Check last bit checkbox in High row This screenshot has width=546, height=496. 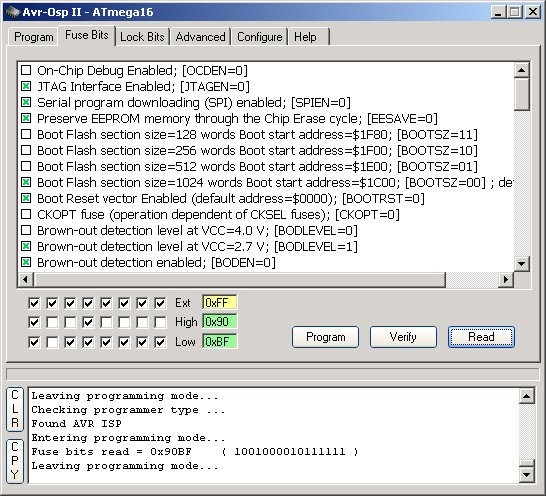tap(160, 322)
